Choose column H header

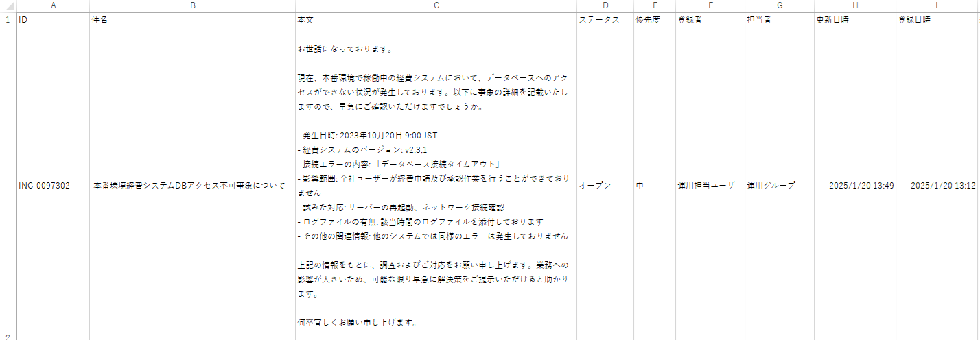pyautogui.click(x=854, y=5)
